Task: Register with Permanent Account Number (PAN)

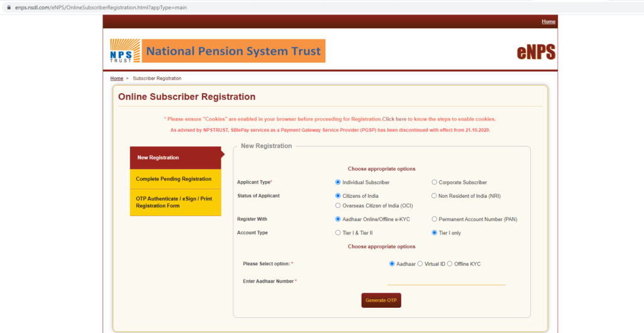Action: [434, 219]
